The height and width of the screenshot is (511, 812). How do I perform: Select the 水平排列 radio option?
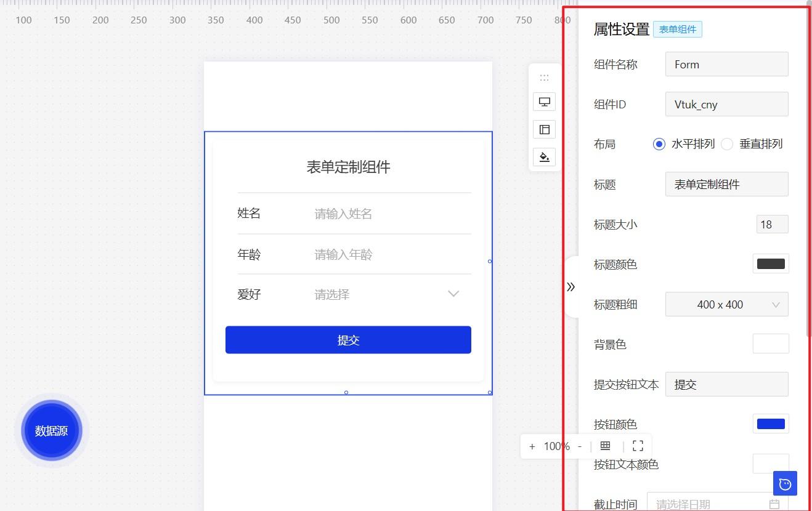(x=659, y=143)
